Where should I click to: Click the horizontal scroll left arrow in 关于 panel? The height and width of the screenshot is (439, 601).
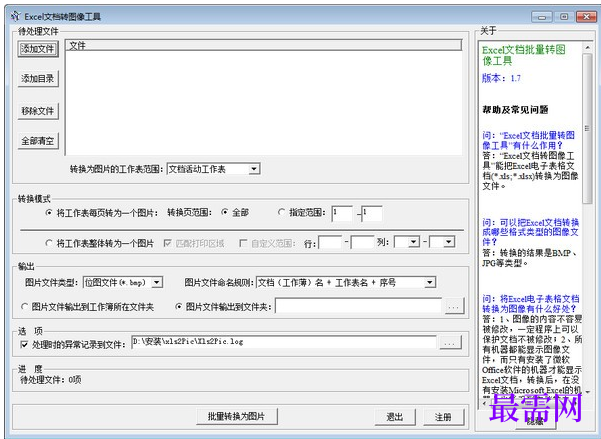484,403
